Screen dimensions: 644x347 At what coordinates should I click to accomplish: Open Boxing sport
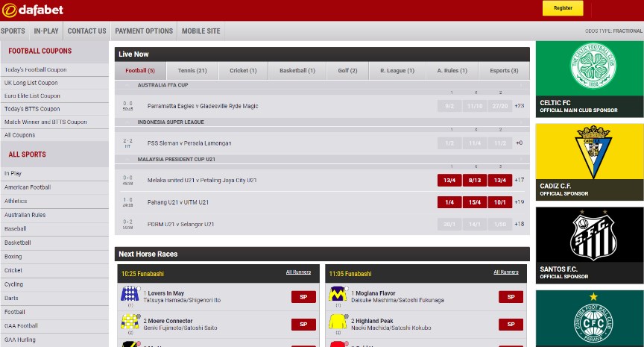click(13, 257)
